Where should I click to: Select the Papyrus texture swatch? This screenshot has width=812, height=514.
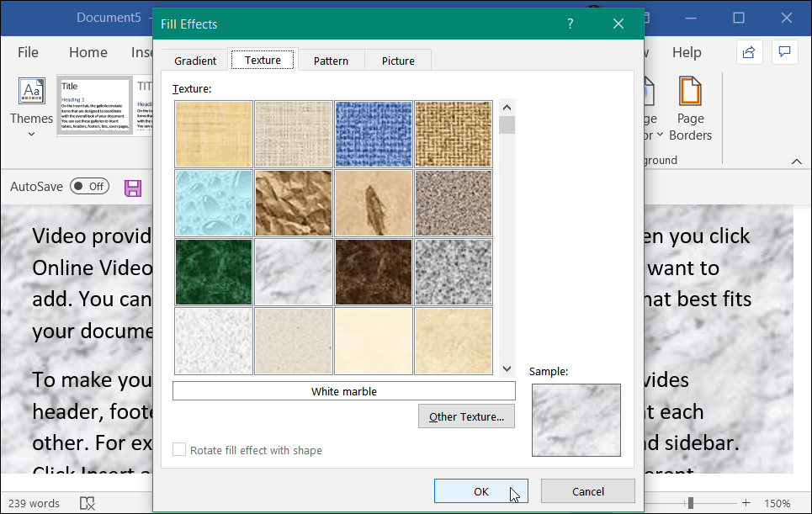(214, 134)
